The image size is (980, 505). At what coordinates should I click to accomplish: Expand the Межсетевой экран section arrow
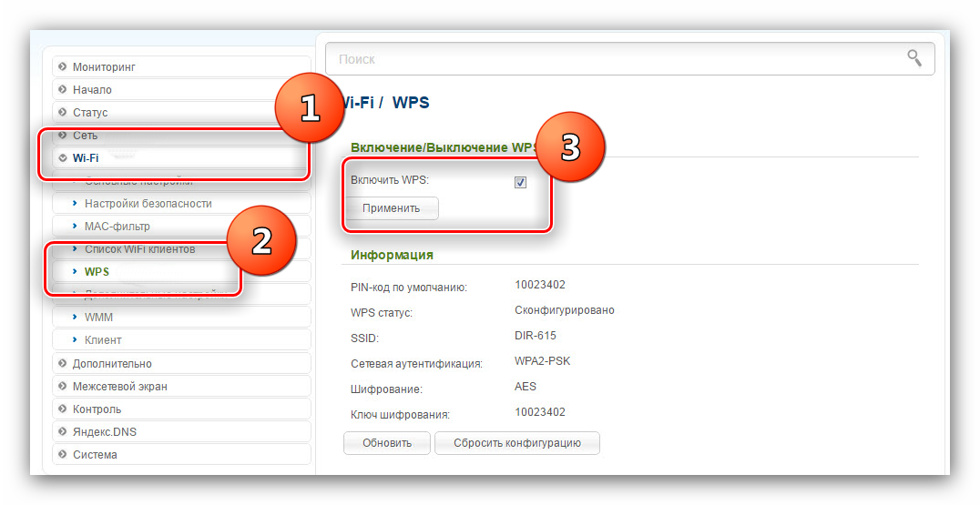[62, 386]
